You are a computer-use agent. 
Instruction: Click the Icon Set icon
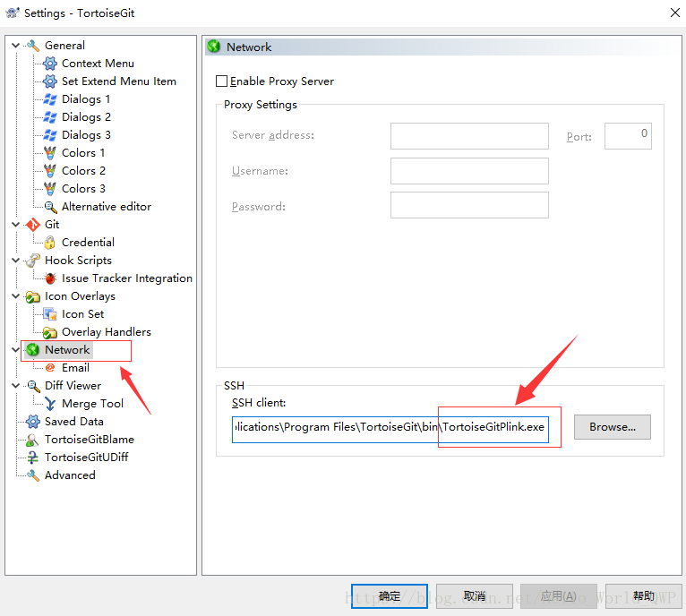50,314
